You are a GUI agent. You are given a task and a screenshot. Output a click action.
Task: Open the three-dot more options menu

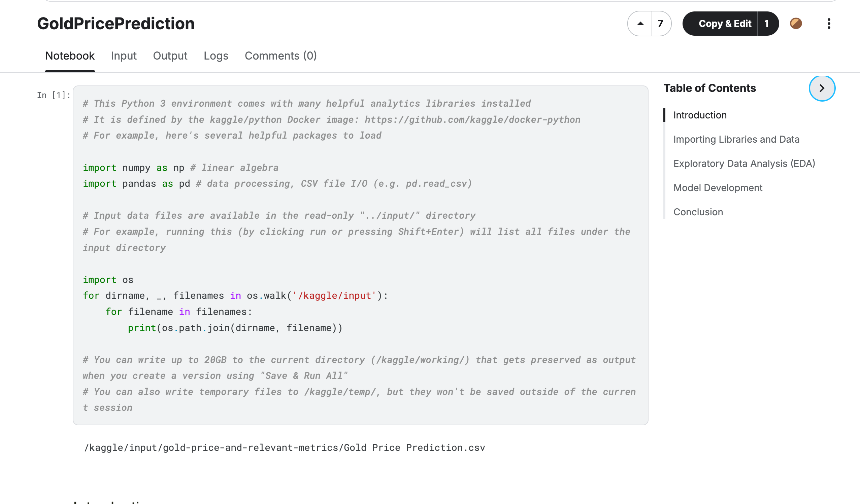click(x=829, y=24)
